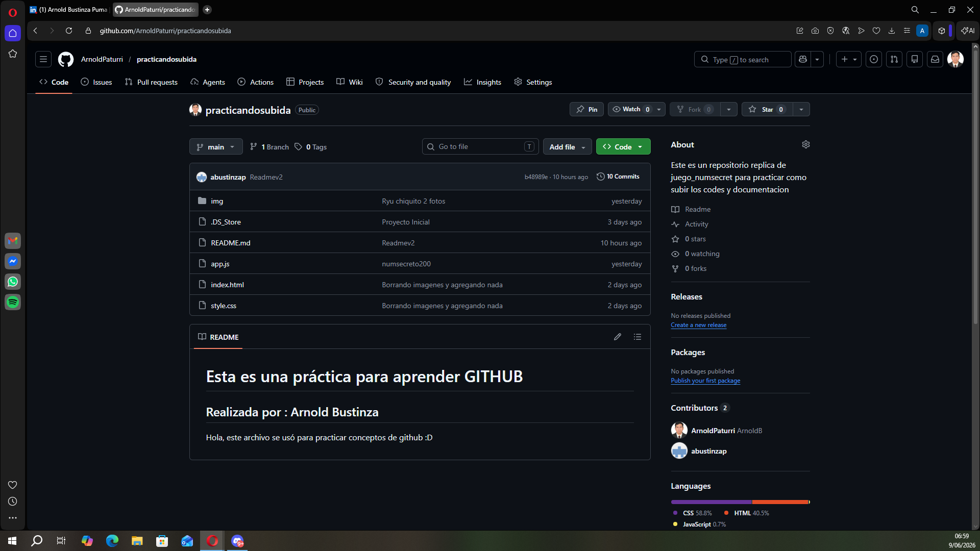This screenshot has height=551, width=980.
Task: Click the browser address bar URL
Action: [x=165, y=31]
